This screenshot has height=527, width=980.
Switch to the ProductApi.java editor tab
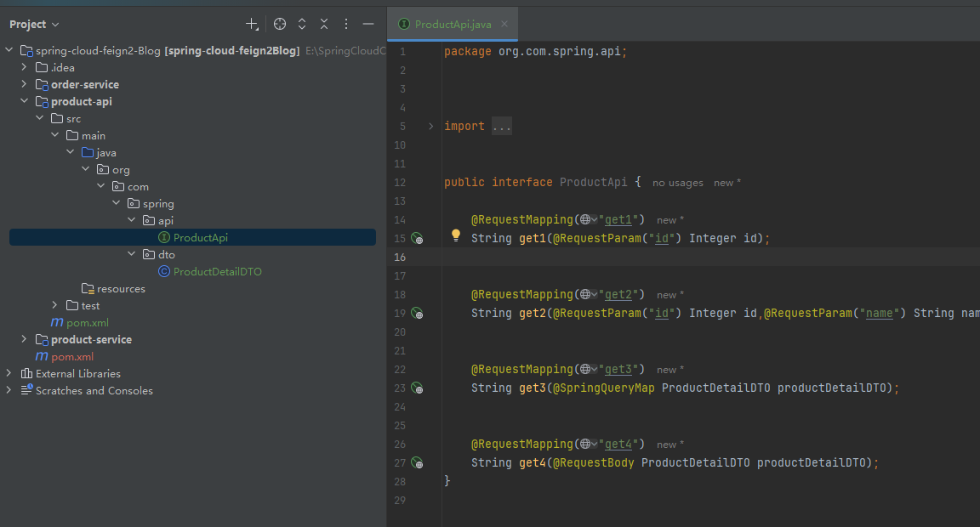pos(453,25)
